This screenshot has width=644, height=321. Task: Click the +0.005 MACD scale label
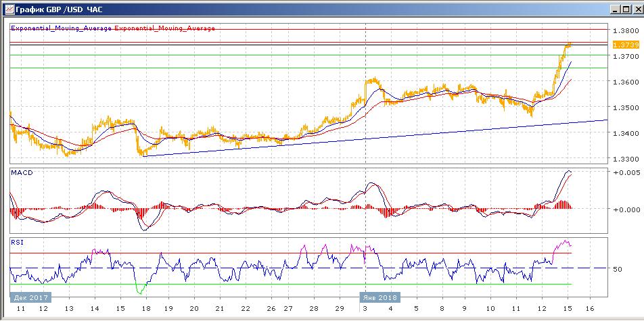(x=626, y=172)
